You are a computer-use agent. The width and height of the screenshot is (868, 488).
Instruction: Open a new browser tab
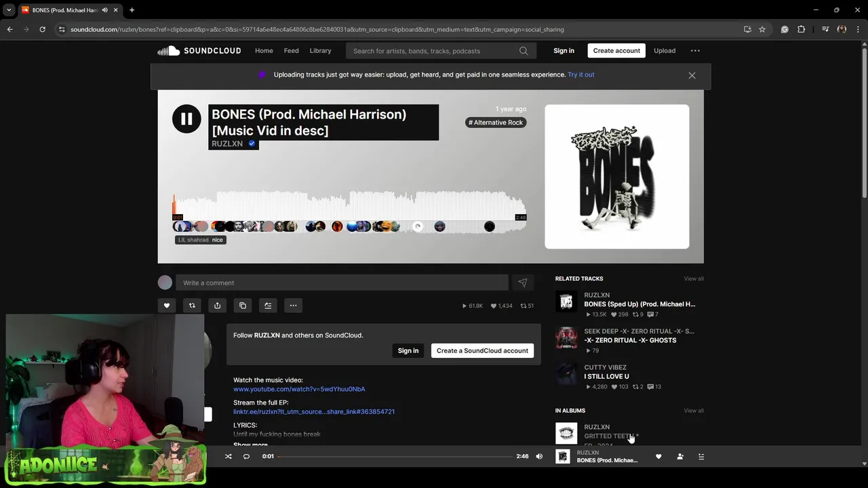(x=132, y=10)
